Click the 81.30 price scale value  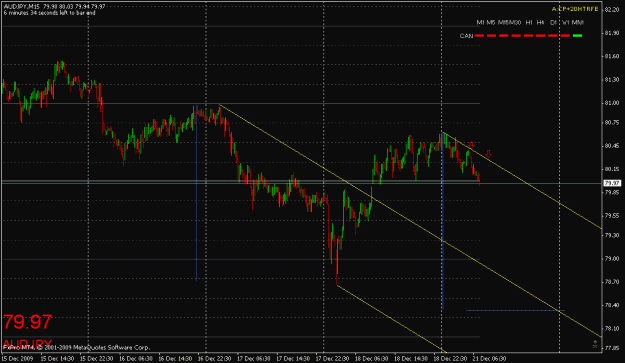pos(612,80)
